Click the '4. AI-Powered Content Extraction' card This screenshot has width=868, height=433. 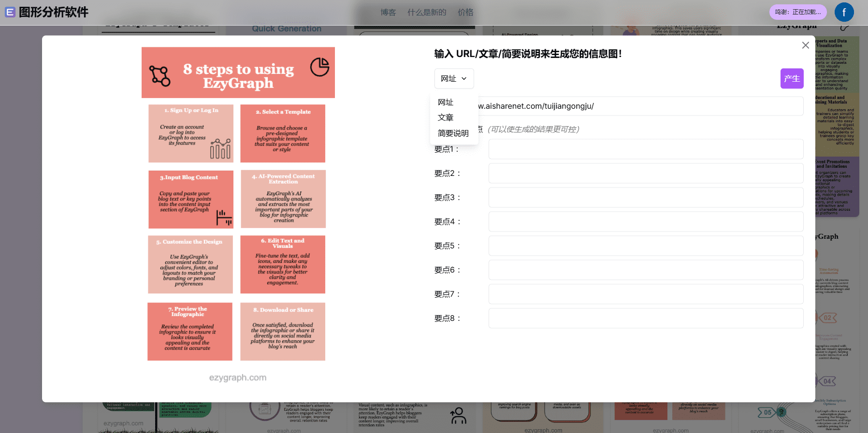283,199
